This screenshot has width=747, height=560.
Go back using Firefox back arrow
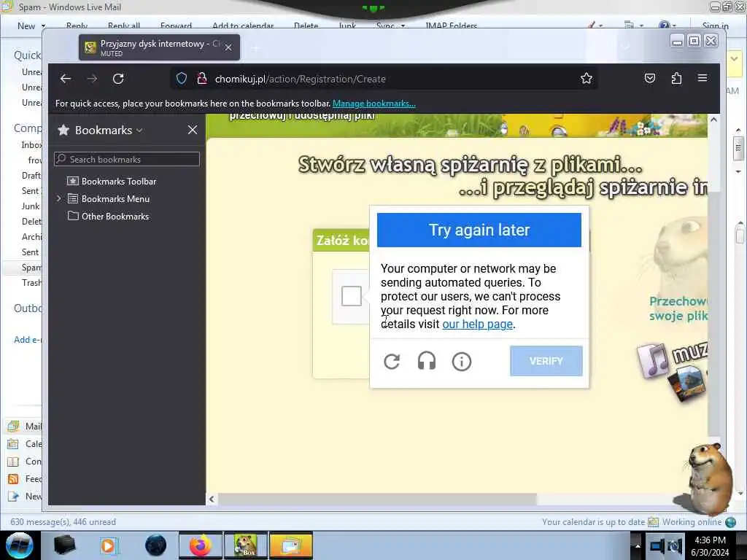pos(66,79)
